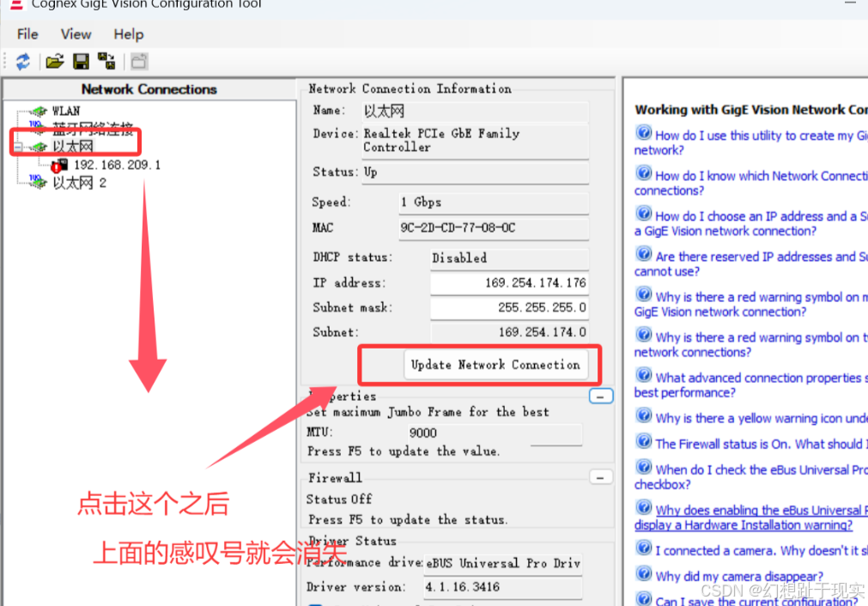Viewport: 868px width, 606px height.
Task: Open 'I connected a camera' help link
Action: pyautogui.click(x=762, y=551)
